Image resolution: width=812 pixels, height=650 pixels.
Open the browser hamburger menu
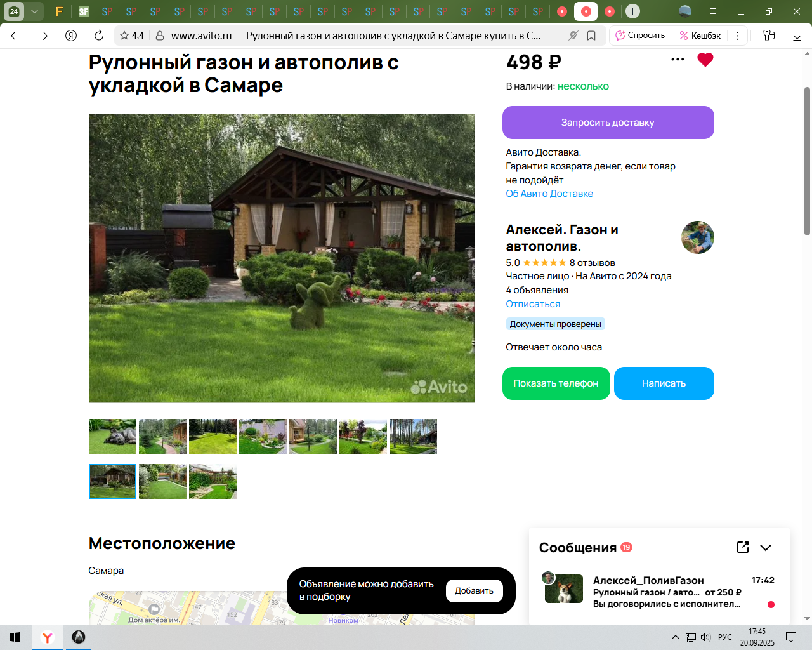click(713, 11)
